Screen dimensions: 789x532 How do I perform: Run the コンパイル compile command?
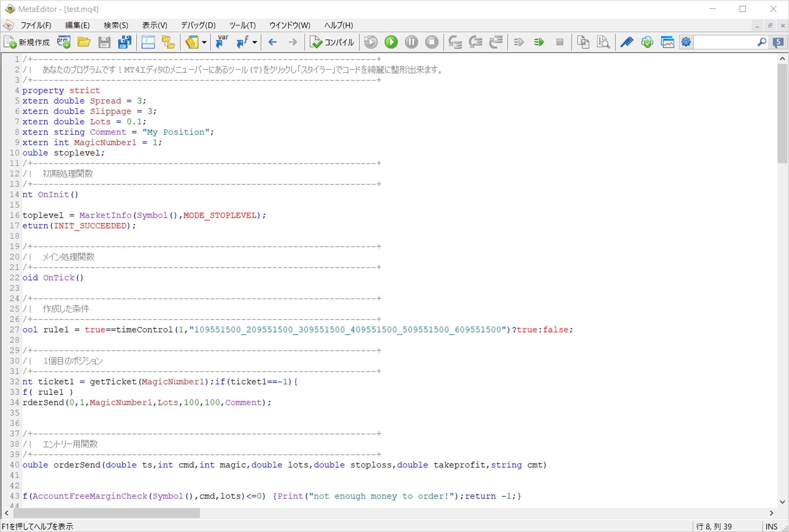pos(332,42)
